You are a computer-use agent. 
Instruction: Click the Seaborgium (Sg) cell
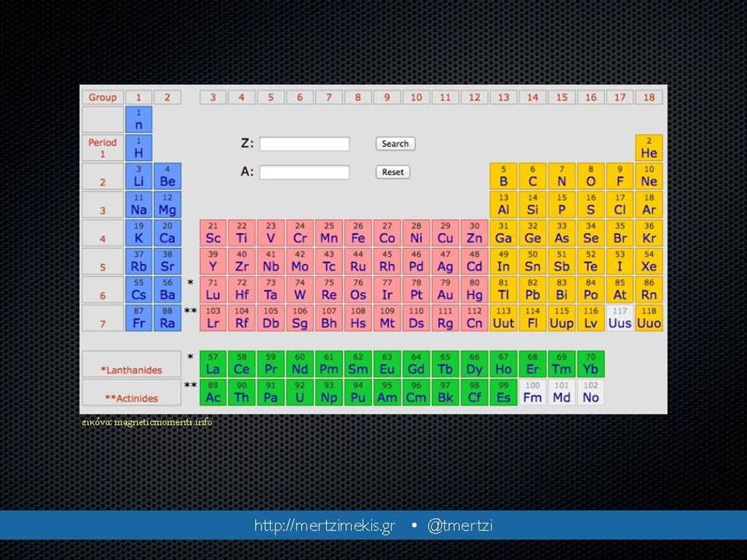coord(300,317)
